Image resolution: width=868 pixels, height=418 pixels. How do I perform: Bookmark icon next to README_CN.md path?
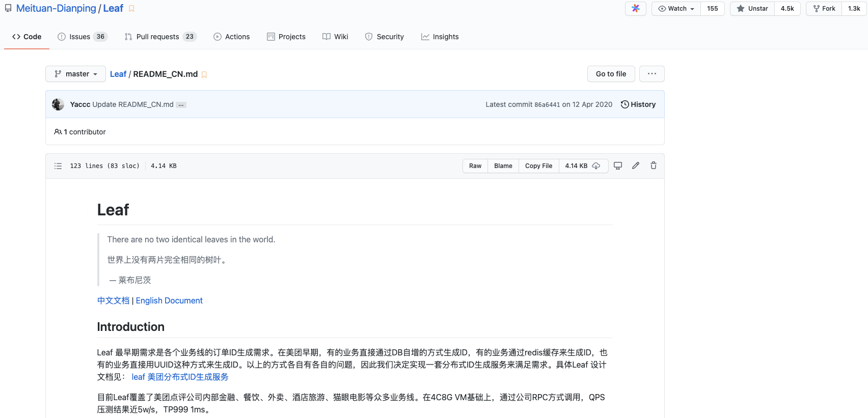coord(204,74)
